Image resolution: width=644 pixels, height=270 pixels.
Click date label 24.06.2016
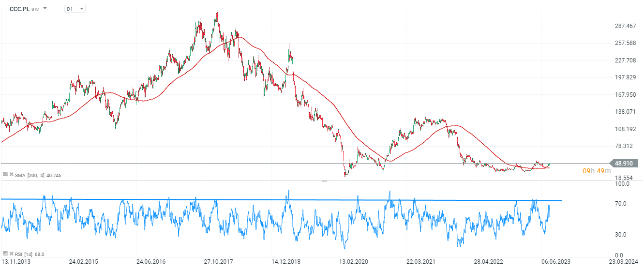151,262
